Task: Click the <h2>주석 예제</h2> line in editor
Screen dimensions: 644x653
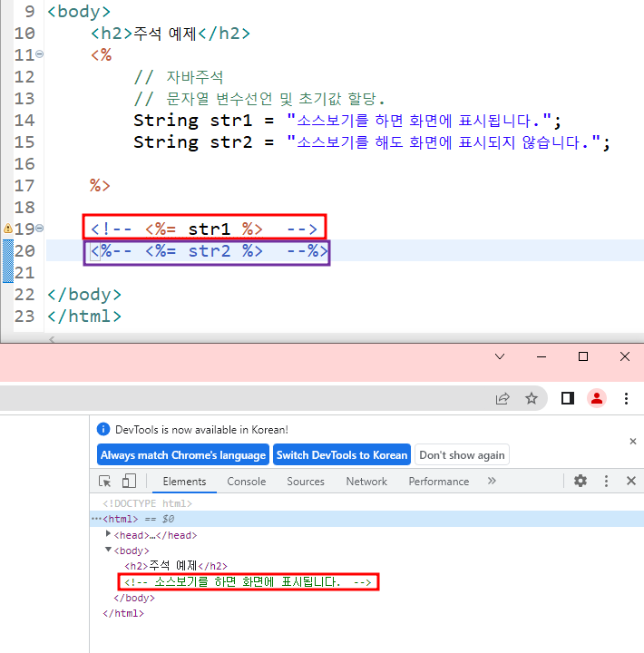Action: click(171, 34)
